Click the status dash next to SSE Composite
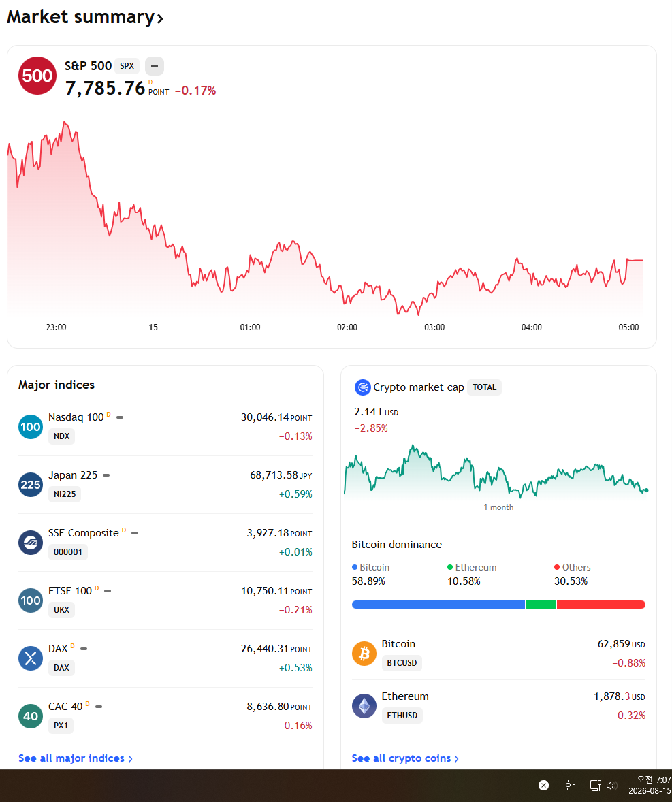This screenshot has height=802, width=672. click(x=135, y=533)
